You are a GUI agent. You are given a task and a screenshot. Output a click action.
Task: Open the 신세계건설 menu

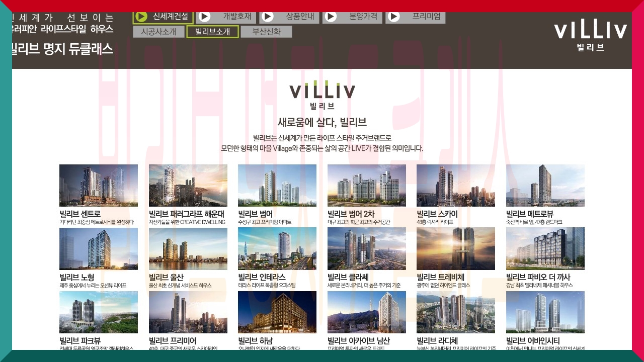pos(163,17)
